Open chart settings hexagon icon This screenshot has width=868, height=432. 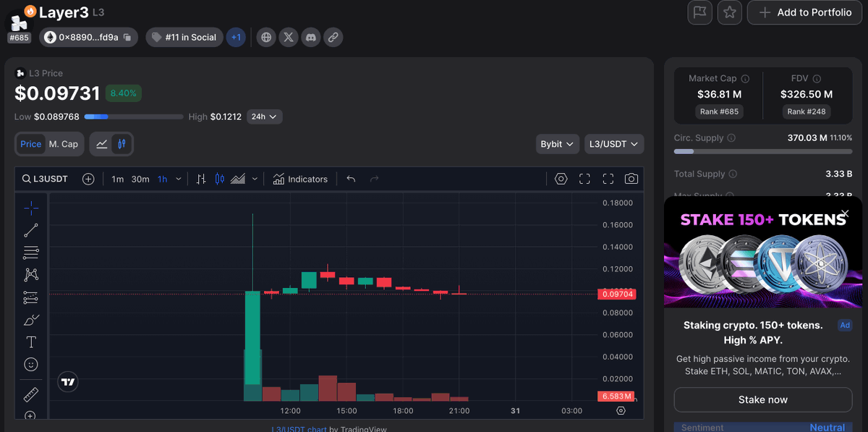(561, 179)
